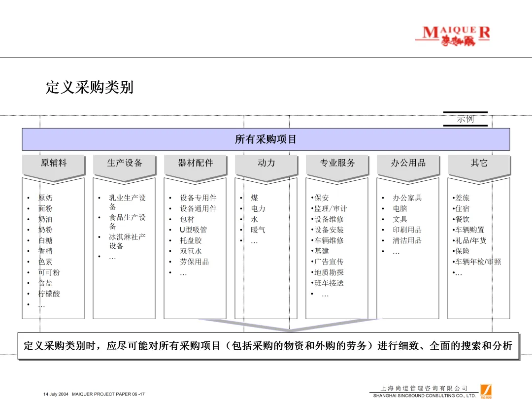Screen dimensions: 532x399
Task: Click the bottom summary text box
Action: pyautogui.click(x=268, y=346)
